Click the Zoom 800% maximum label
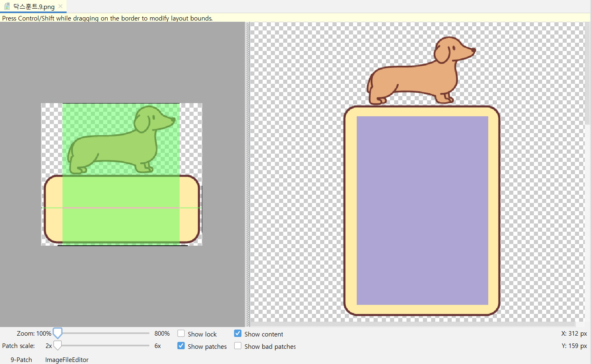Screen dimensions: 591x364 (x=162, y=334)
